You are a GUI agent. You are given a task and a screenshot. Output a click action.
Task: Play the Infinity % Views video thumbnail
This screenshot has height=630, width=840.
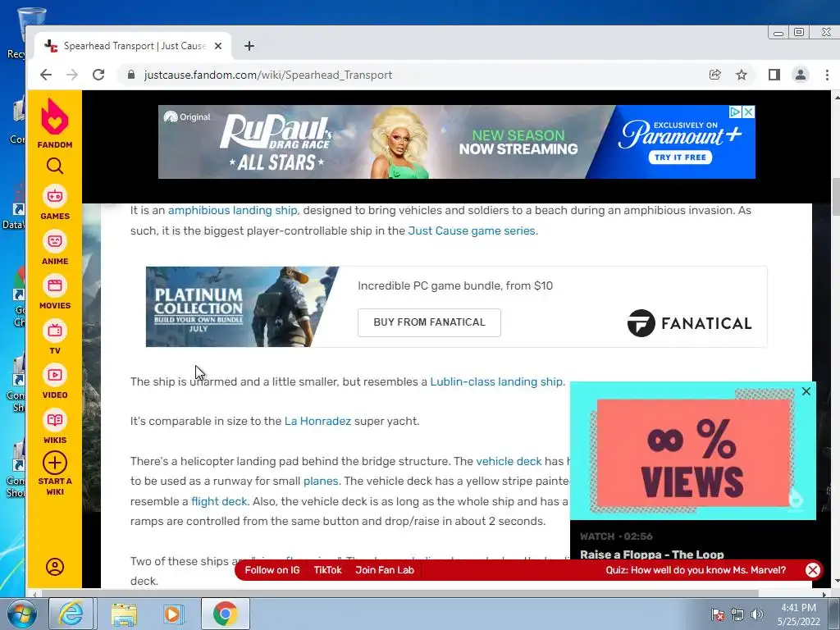tap(692, 451)
